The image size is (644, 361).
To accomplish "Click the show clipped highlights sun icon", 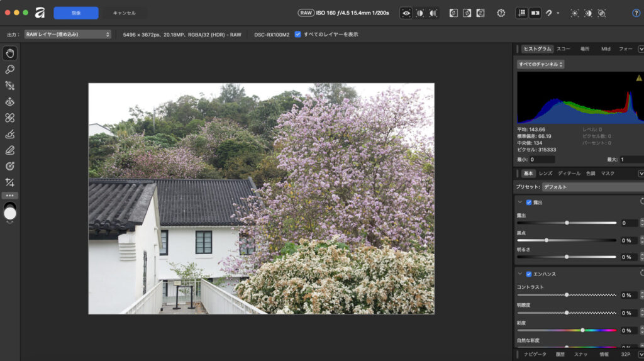I will coord(574,13).
